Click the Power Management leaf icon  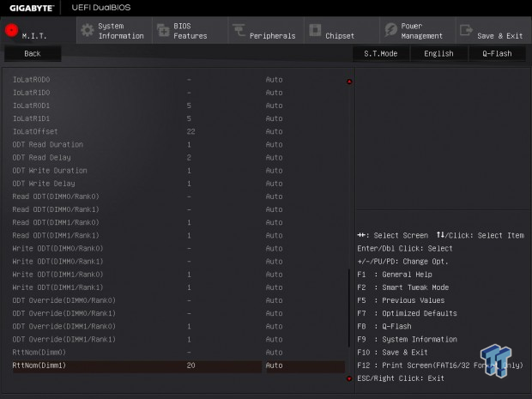[x=391, y=30]
